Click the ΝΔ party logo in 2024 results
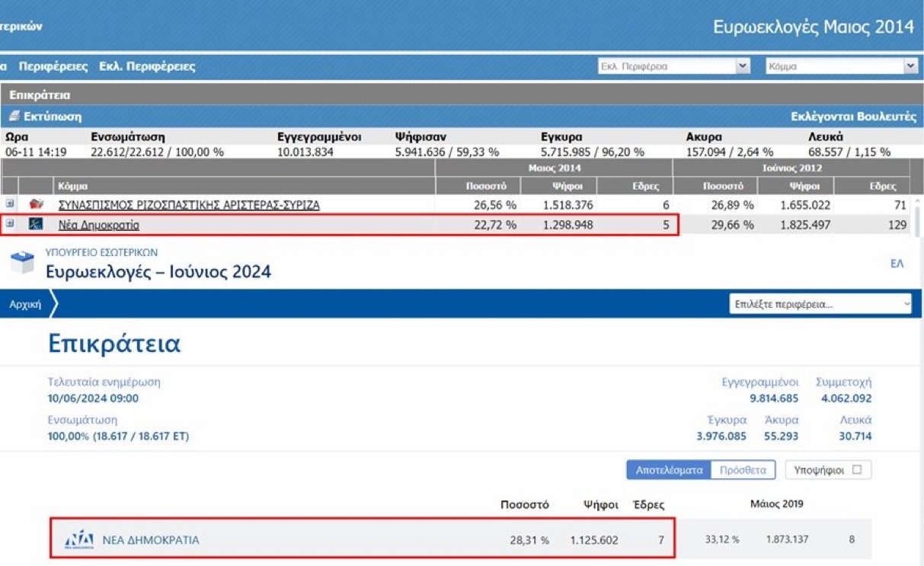The image size is (924, 566). pyautogui.click(x=79, y=540)
